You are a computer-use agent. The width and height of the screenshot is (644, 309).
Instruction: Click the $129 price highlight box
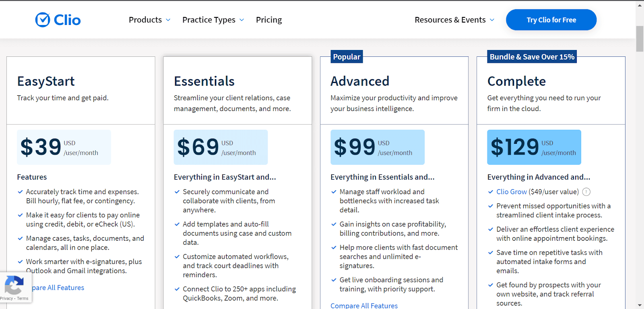pos(533,147)
